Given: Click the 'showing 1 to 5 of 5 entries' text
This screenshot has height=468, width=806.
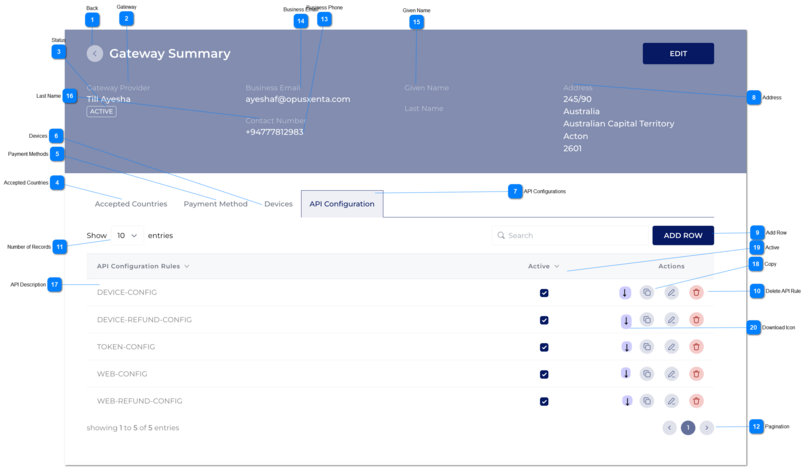Looking at the screenshot, I should point(133,428).
